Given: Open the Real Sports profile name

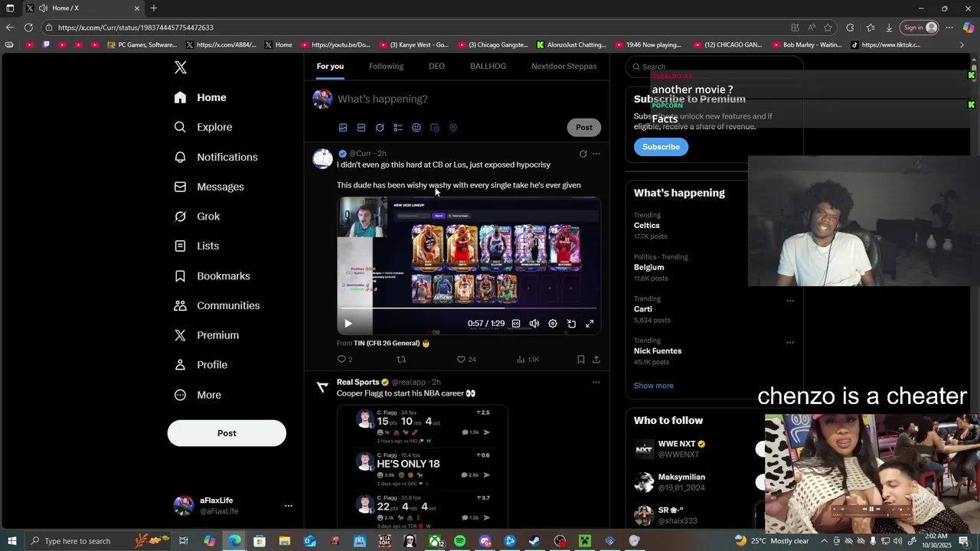Looking at the screenshot, I should [358, 383].
